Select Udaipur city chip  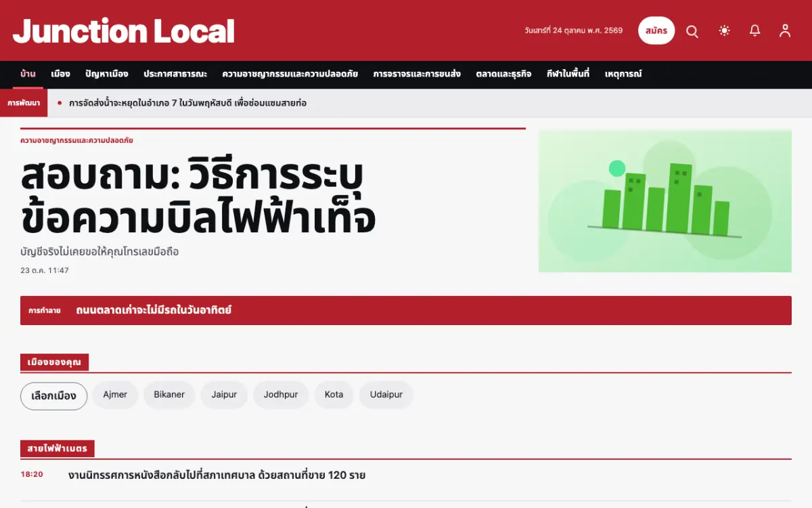pos(386,395)
